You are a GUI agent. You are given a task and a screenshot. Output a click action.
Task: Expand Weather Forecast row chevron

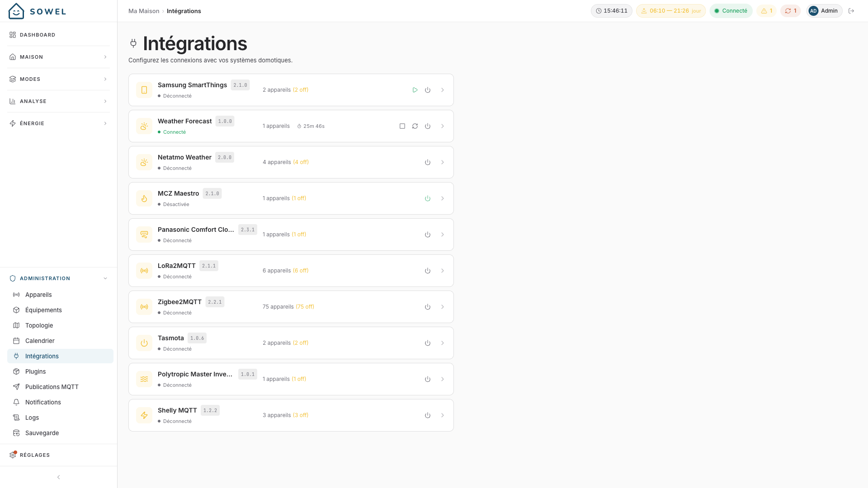443,126
